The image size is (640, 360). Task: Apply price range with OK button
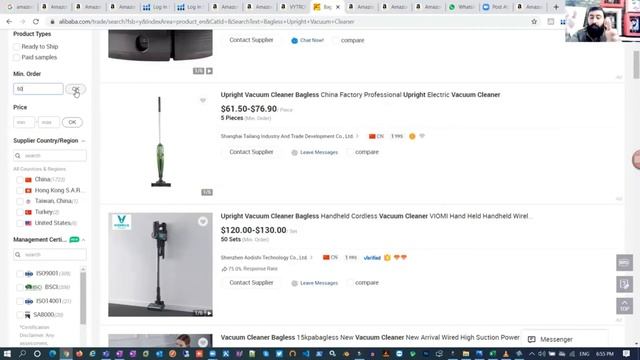[x=72, y=122]
